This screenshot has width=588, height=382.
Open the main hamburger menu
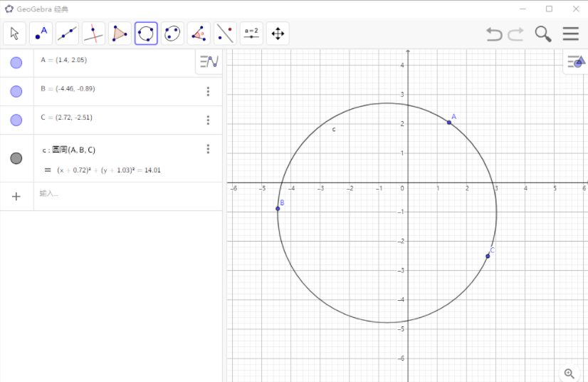[x=570, y=33]
